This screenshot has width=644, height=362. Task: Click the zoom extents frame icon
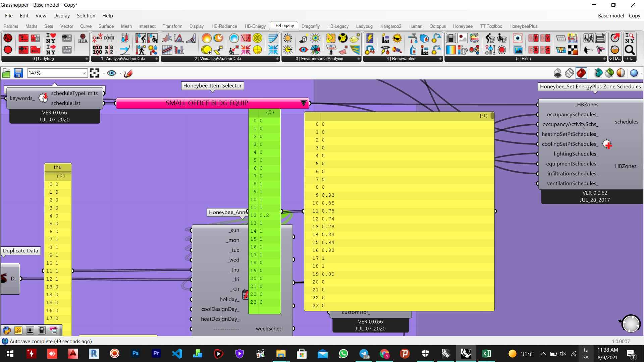pos(95,73)
